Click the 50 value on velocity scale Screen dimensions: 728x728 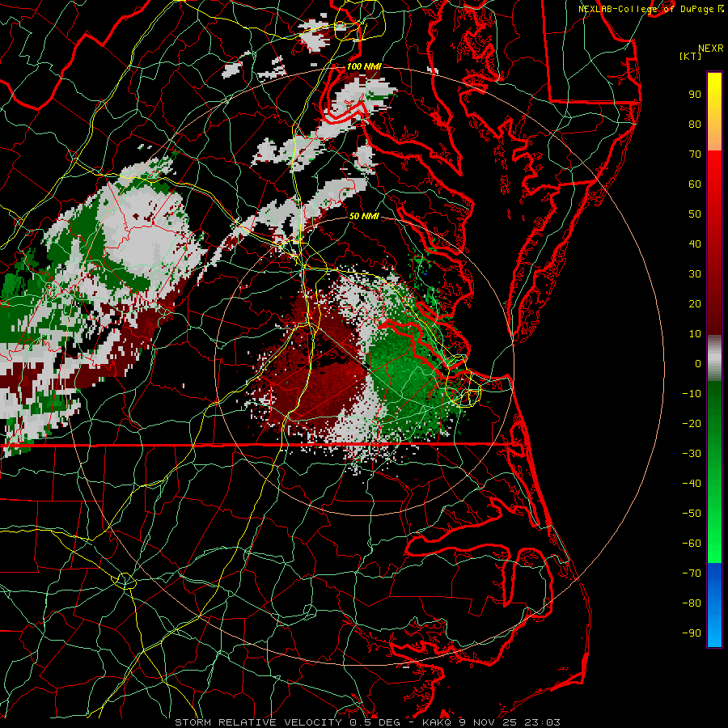[x=695, y=214]
